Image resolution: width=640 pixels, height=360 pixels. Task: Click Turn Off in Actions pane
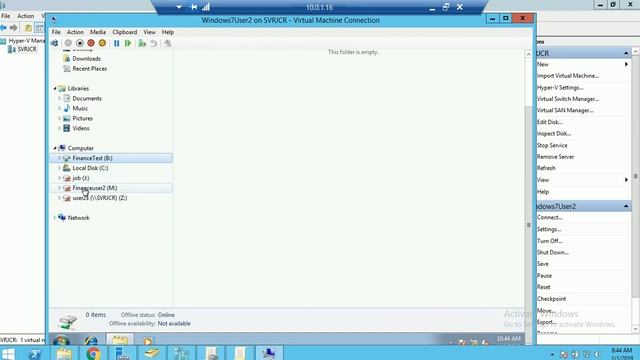point(549,241)
